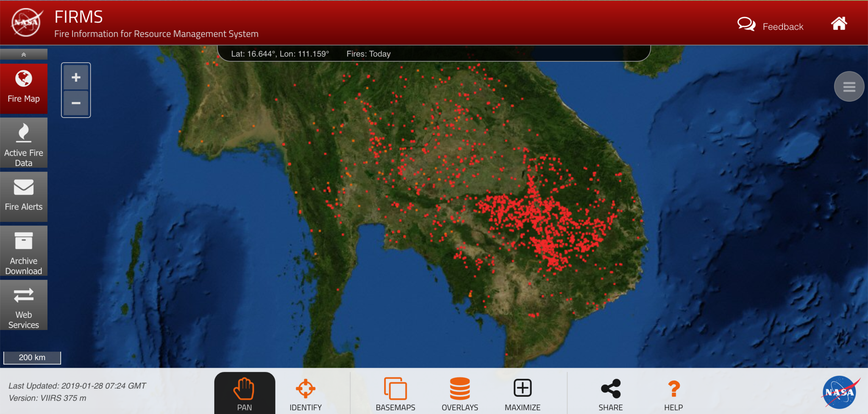
Task: Zoom out the map with minus button
Action: (x=76, y=103)
